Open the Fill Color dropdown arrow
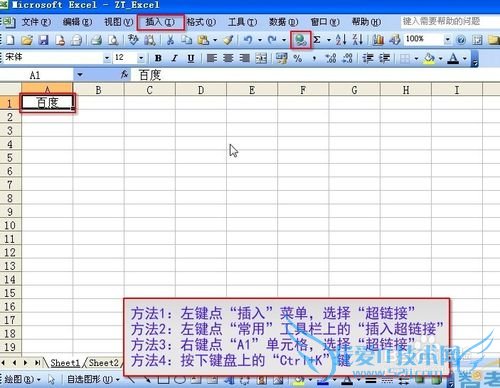This screenshot has width=500, height=388. [x=441, y=59]
